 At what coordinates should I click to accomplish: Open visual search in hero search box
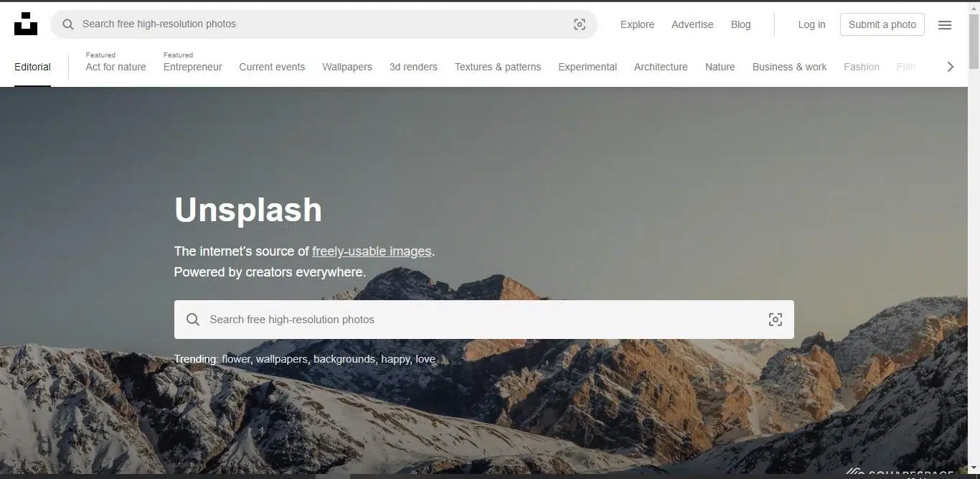point(775,320)
